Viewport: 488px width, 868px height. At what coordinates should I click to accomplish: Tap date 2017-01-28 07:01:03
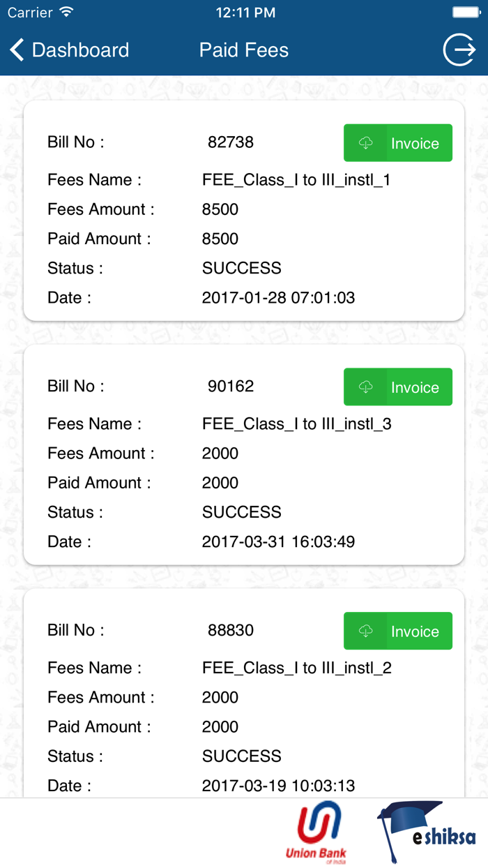pos(278,298)
